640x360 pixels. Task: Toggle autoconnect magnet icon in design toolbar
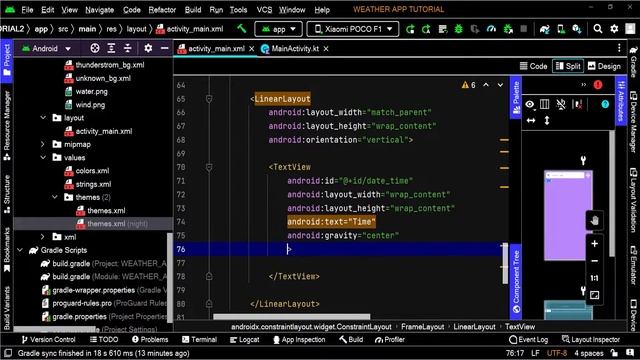pos(561,104)
